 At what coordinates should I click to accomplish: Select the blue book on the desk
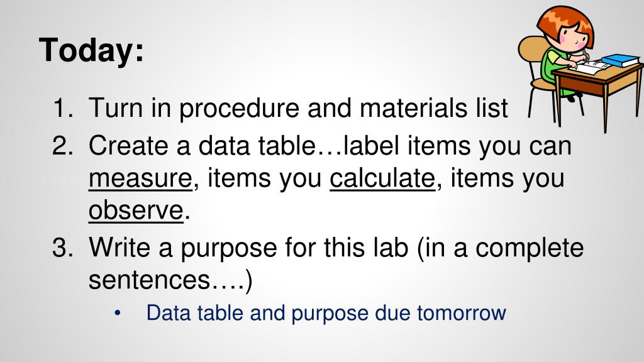pos(619,60)
